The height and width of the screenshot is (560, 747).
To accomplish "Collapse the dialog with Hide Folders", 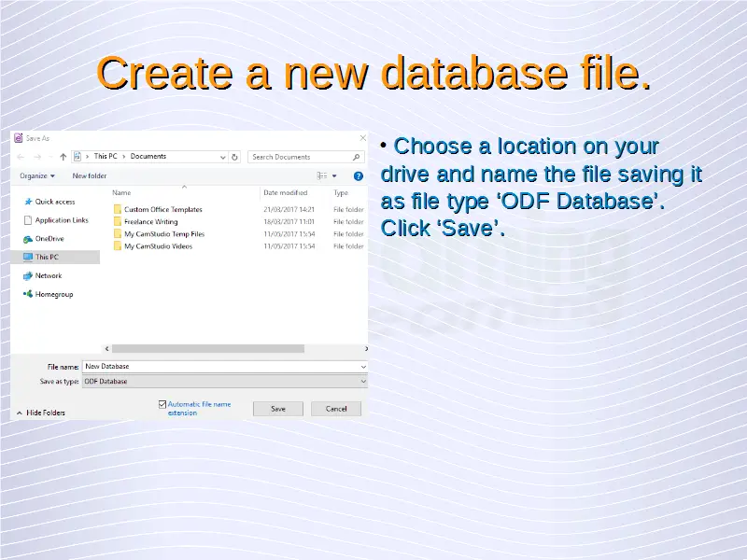I will point(40,413).
